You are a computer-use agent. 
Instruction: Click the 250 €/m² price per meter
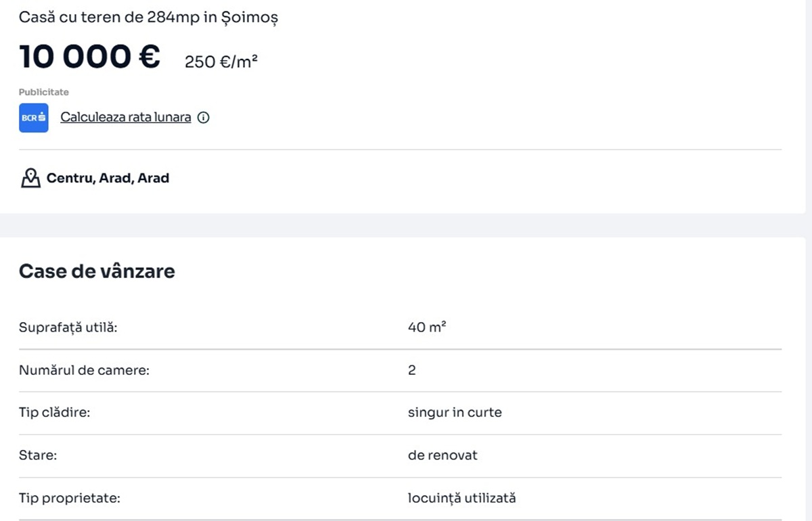pos(221,62)
